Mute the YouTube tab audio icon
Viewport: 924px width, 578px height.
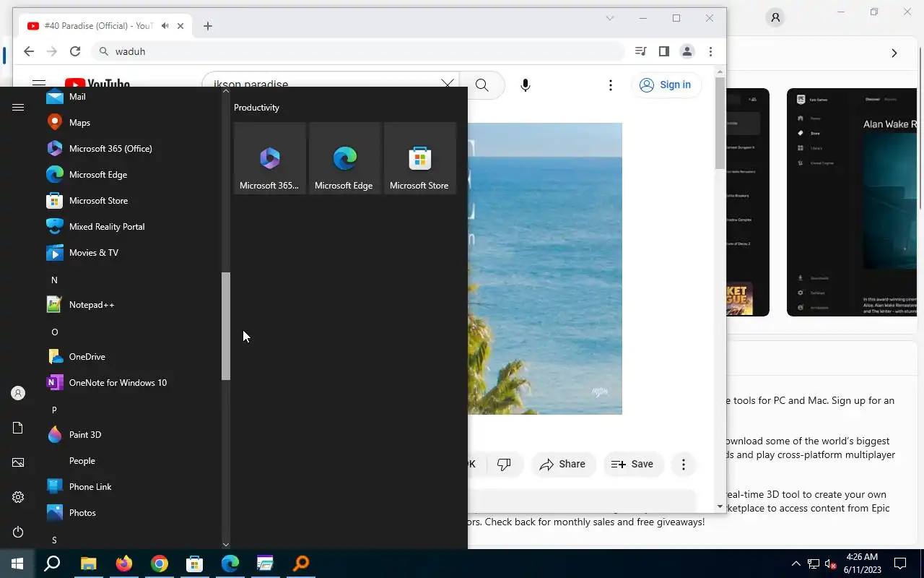tap(165, 26)
